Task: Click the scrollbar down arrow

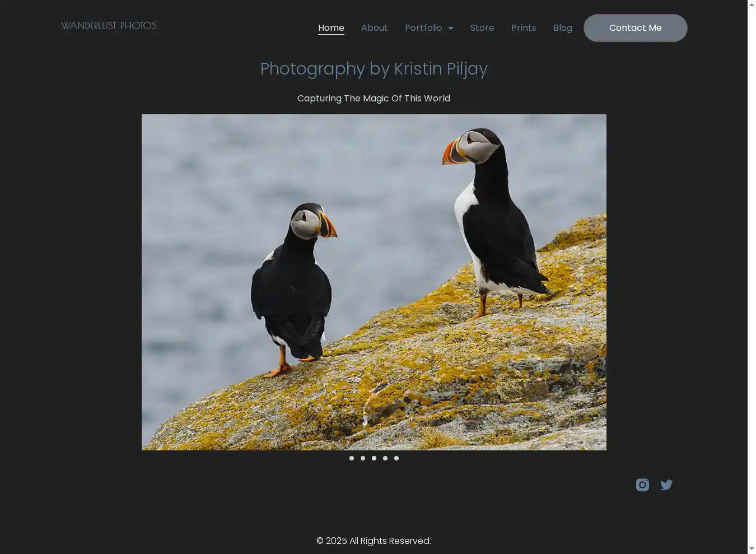Action: (x=752, y=549)
